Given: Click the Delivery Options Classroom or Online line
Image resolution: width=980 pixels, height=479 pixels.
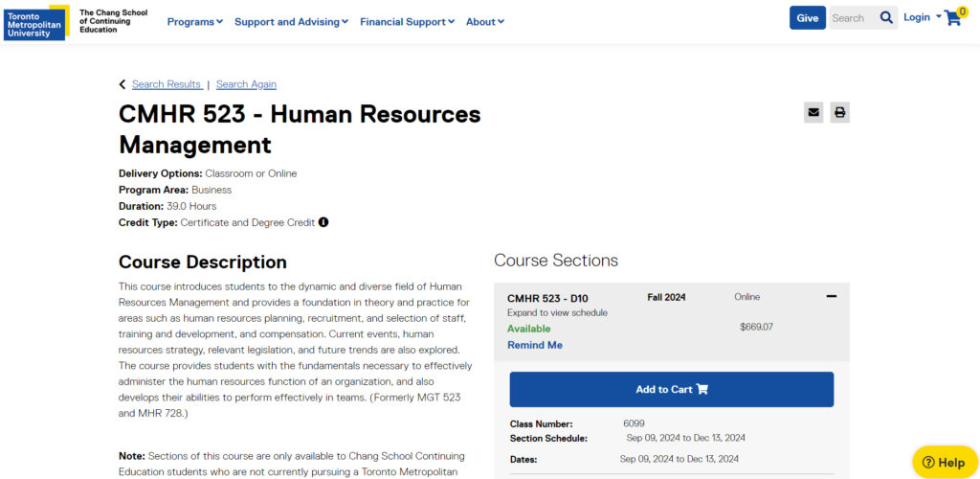Looking at the screenshot, I should pos(208,173).
